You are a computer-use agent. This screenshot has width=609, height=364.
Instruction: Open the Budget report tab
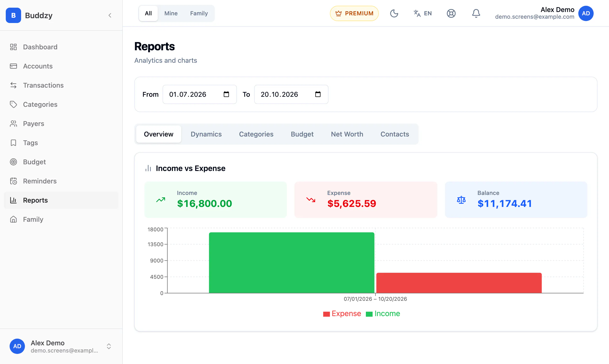302,134
